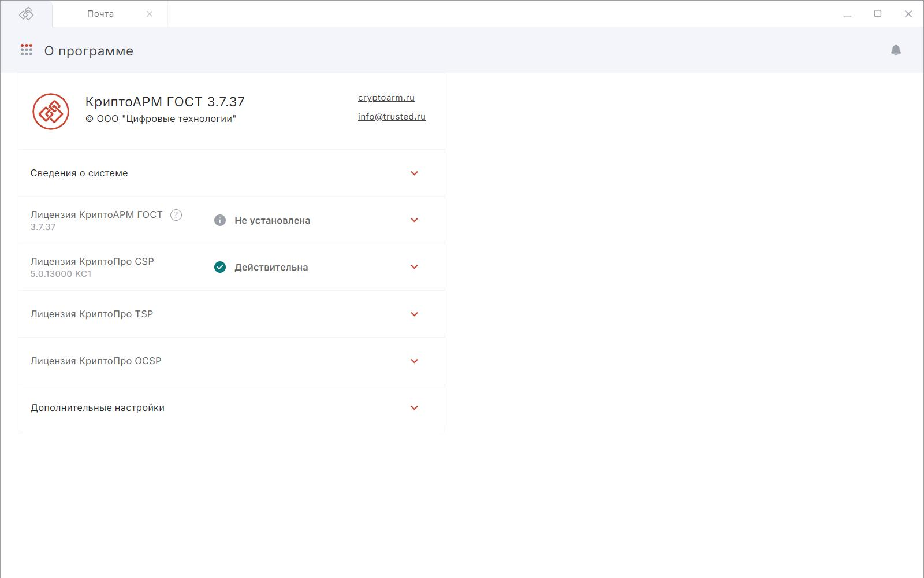The height and width of the screenshot is (578, 924).
Task: Click the red КриптоАРМ ГОСТ logo
Action: click(51, 112)
